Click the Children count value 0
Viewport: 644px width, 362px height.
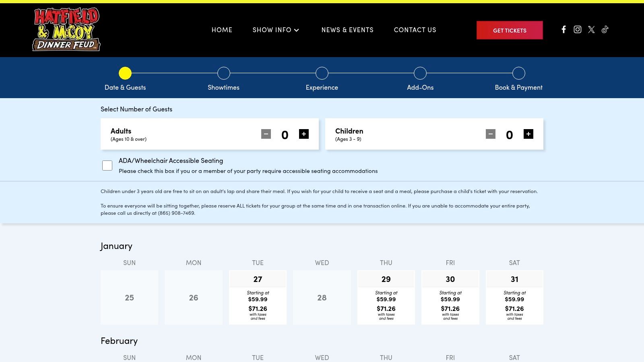coord(510,135)
